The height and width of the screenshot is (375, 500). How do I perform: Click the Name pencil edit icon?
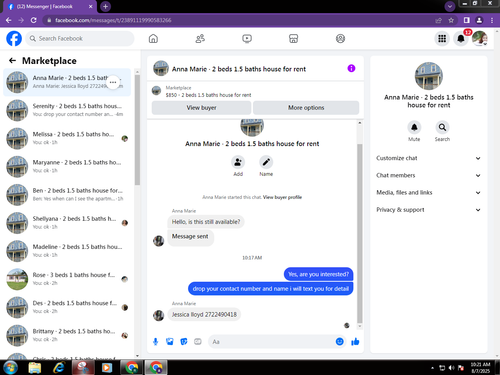coord(266,162)
